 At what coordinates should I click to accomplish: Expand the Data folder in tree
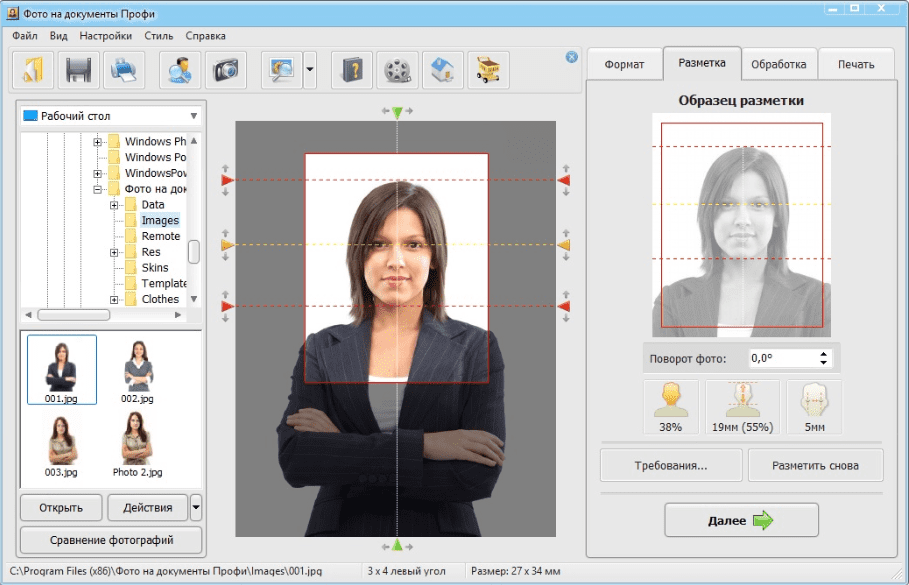pos(115,205)
